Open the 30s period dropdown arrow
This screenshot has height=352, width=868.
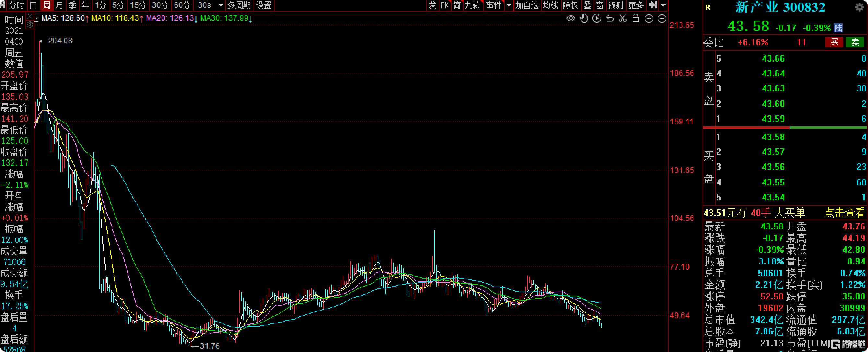[x=221, y=5]
